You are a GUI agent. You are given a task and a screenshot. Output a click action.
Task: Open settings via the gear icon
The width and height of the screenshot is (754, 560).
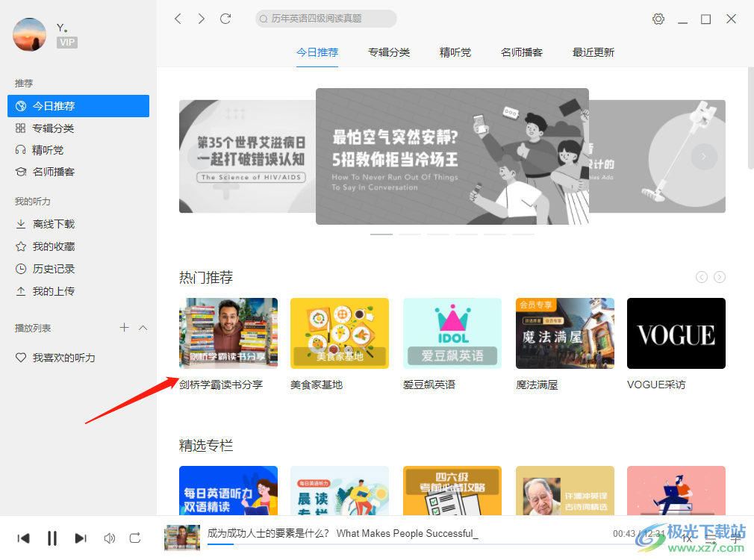[658, 19]
